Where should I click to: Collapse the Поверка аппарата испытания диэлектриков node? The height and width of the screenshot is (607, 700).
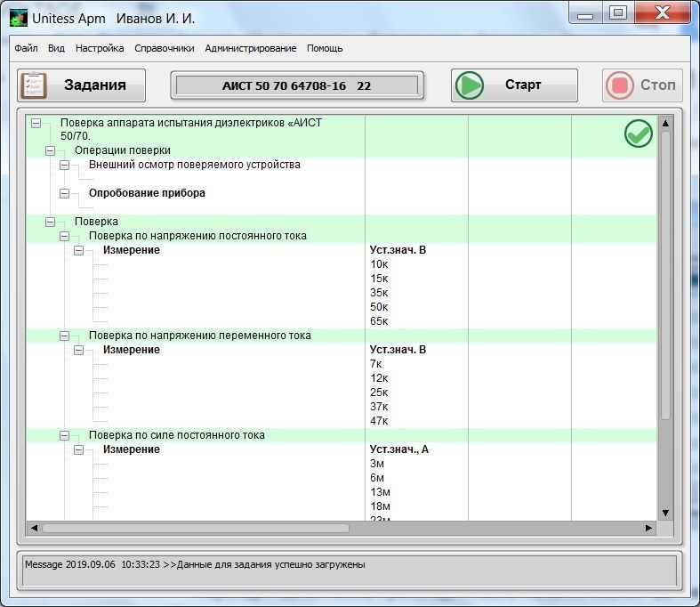point(36,123)
